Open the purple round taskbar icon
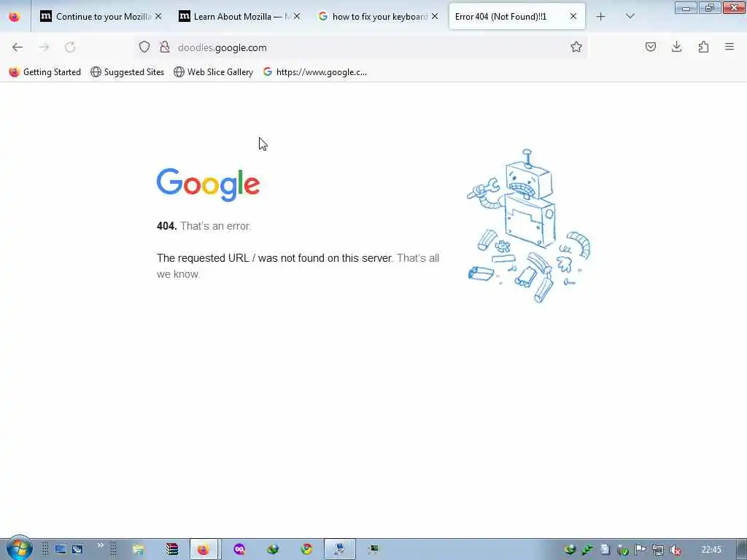747x560 pixels. pos(239,550)
